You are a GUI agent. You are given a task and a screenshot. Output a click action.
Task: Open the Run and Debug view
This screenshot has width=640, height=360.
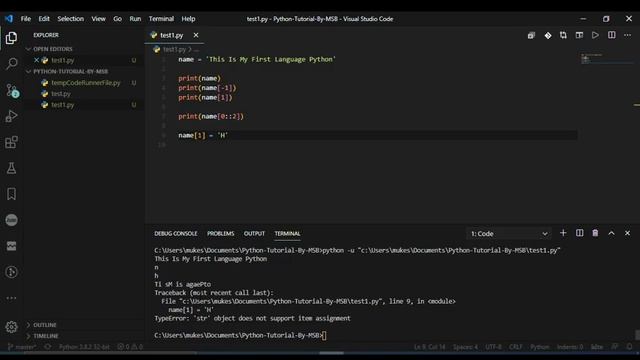11,116
